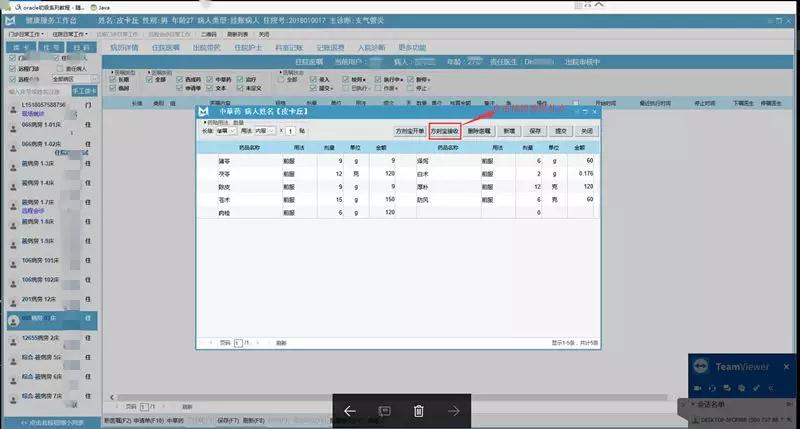
Task: Click the 保存 button in the dialog
Action: pyautogui.click(x=535, y=131)
